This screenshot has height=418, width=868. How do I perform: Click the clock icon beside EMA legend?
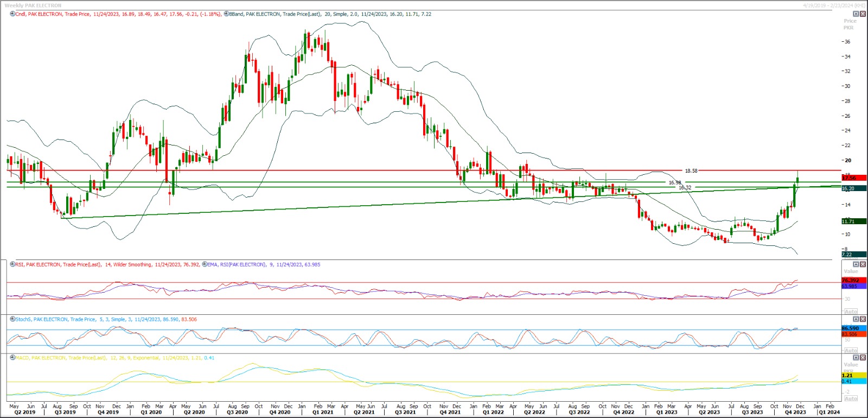[x=205, y=264]
